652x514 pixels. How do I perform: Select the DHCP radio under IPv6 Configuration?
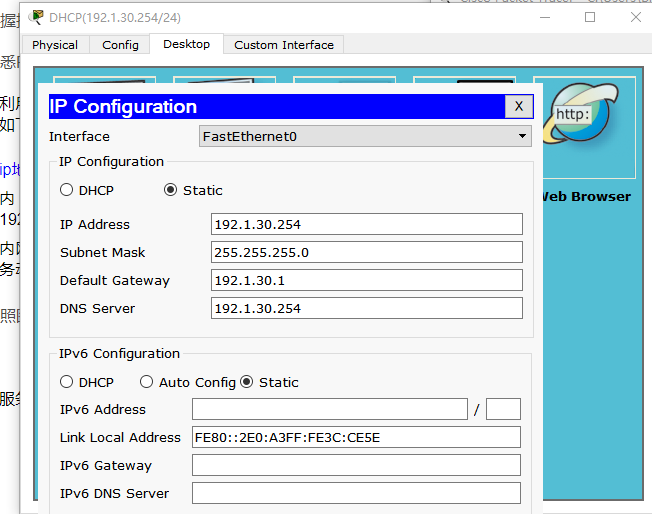tap(66, 382)
